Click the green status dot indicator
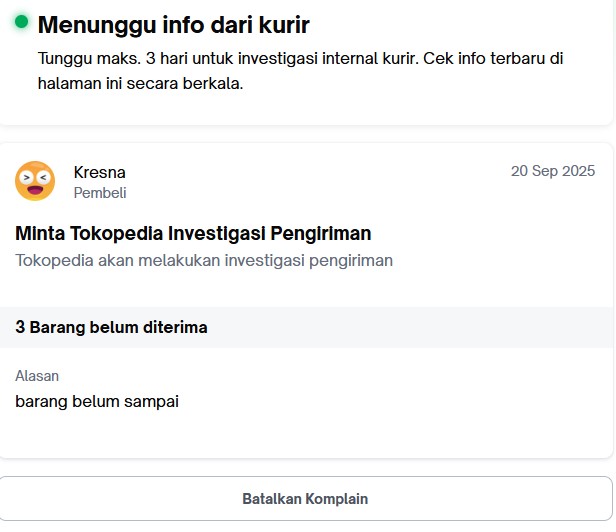616x532 pixels. [21, 21]
